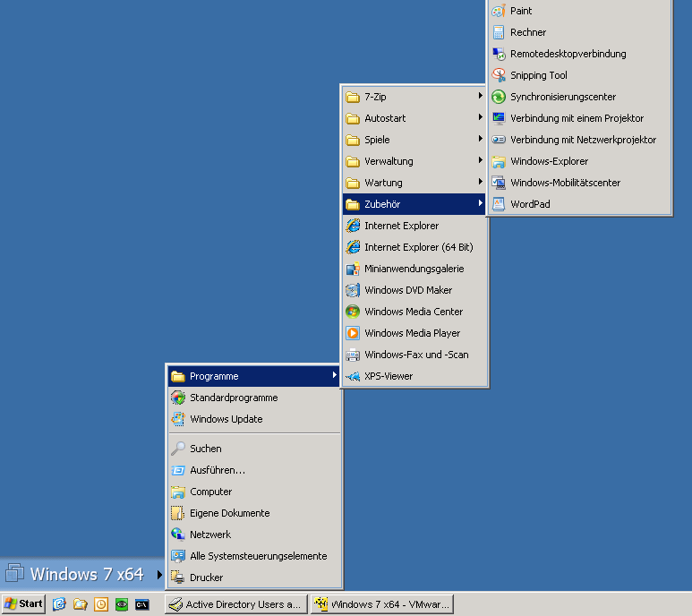692x616 pixels.
Task: Click the Windows Media Center icon
Action: click(x=353, y=312)
